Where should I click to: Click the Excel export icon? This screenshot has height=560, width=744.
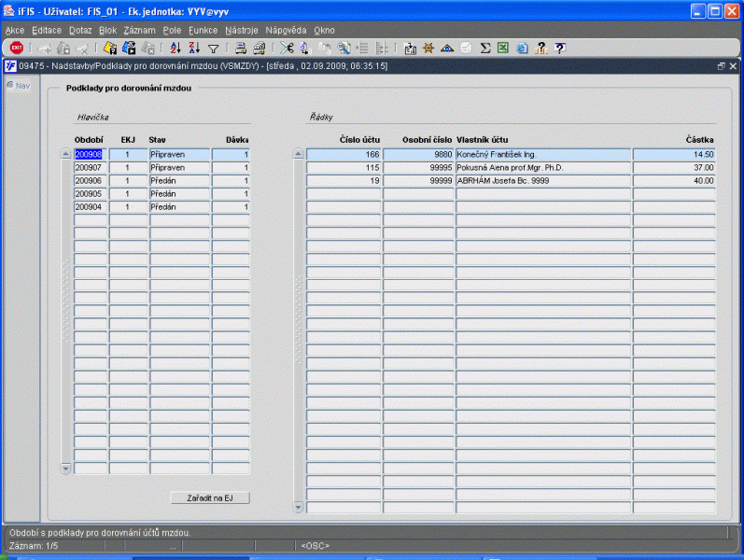pos(503,48)
